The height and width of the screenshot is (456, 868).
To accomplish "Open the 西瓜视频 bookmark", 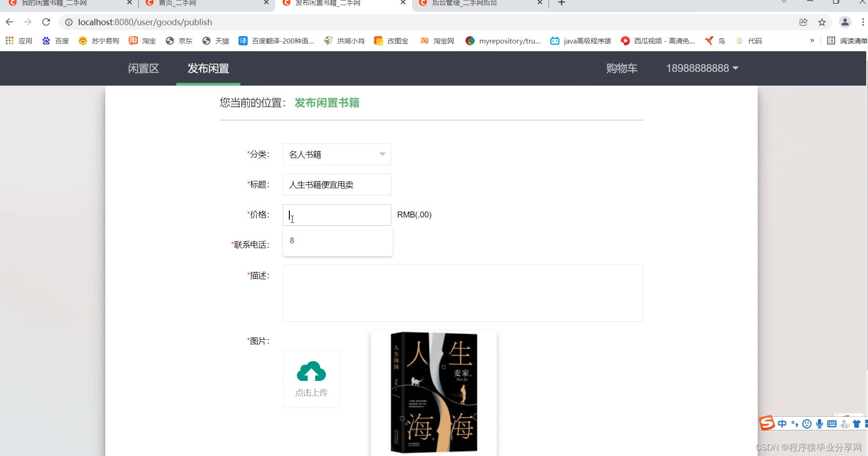I will (x=658, y=41).
